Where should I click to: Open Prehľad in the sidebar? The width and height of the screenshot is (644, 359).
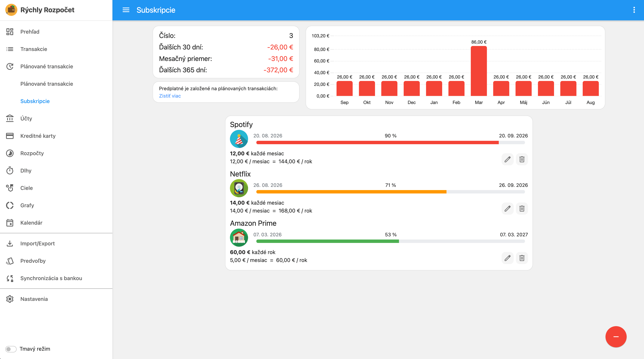56,32
